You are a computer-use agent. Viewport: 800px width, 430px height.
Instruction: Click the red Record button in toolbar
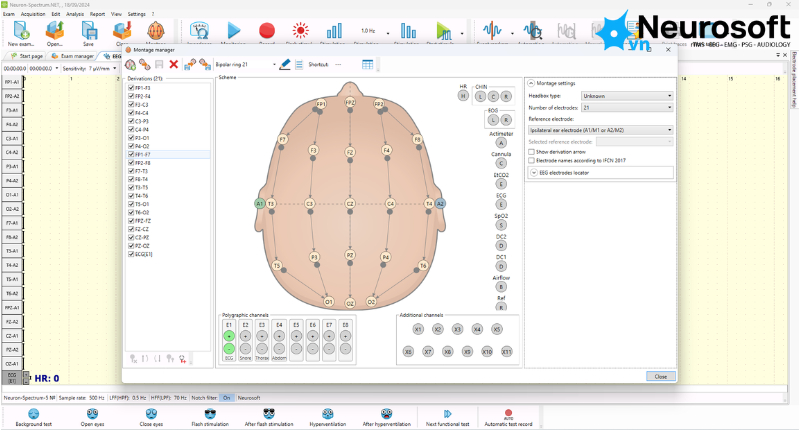point(267,31)
